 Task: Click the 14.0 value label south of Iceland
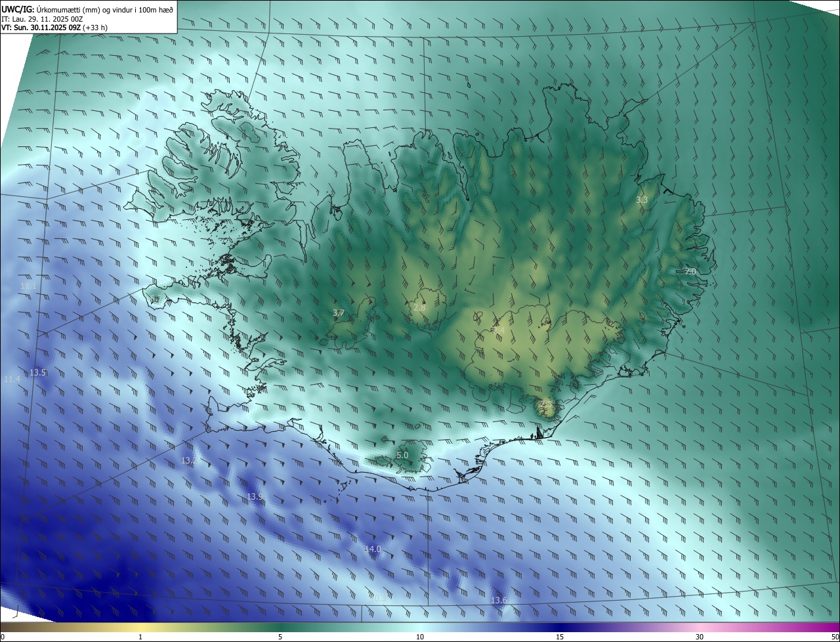(373, 549)
